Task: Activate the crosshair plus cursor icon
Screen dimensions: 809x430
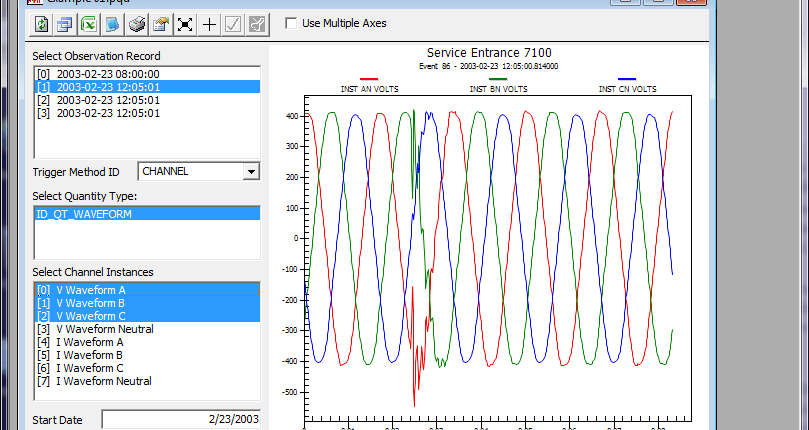Action: click(x=209, y=23)
